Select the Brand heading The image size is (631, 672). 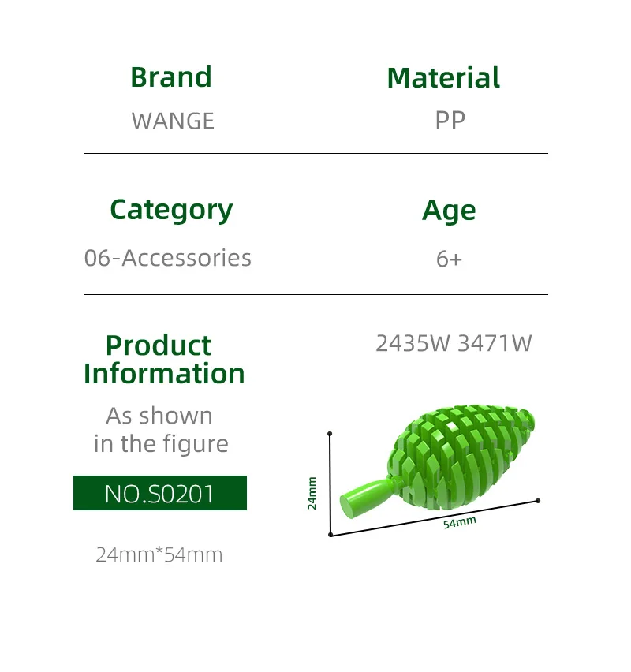point(171,77)
